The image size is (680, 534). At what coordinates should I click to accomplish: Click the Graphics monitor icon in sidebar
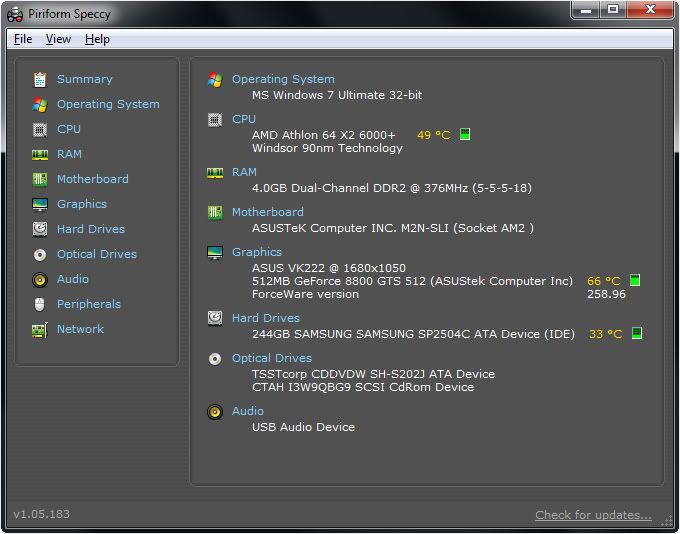40,204
